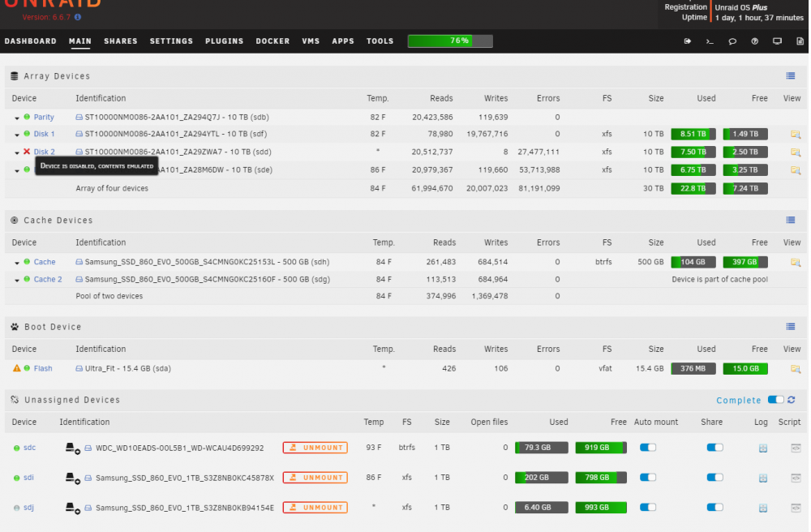Viewport: 811px width, 532px height.
Task: Open the SETTINGS tab
Action: tap(171, 41)
